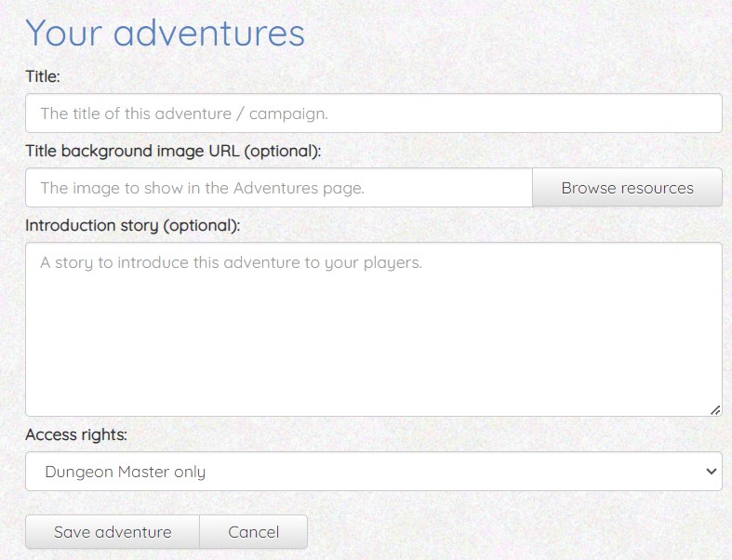Viewport: 732px width, 560px height.
Task: Select the 'Dungeon Master only' value text
Action: click(x=125, y=472)
